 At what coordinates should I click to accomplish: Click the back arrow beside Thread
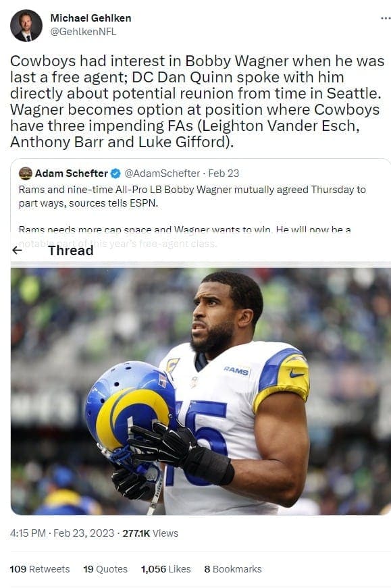tap(17, 250)
